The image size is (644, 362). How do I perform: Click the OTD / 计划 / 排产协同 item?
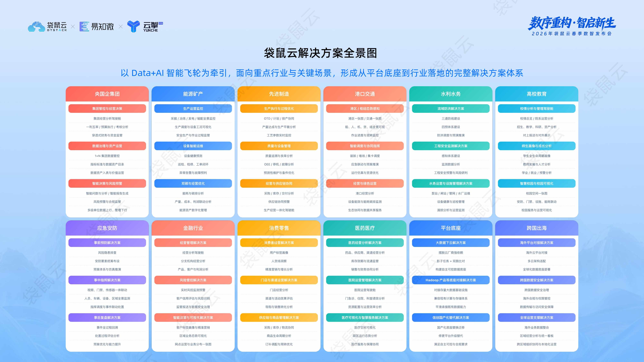[279, 119]
